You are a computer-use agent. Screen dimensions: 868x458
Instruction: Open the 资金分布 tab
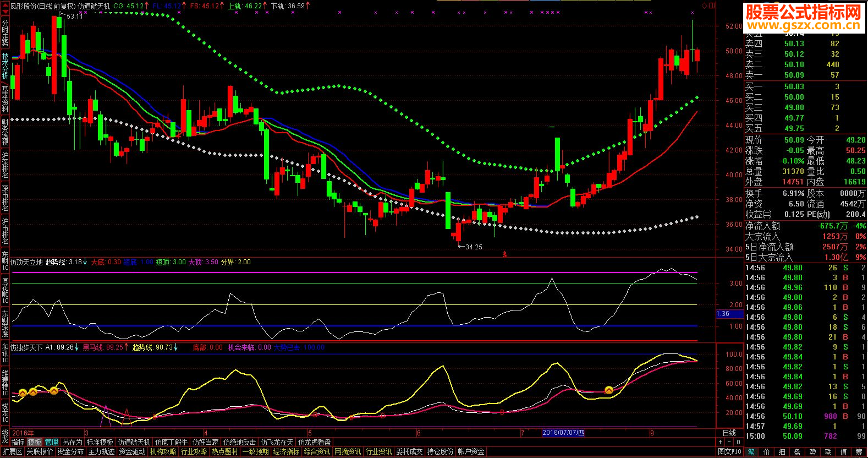pos(70,451)
